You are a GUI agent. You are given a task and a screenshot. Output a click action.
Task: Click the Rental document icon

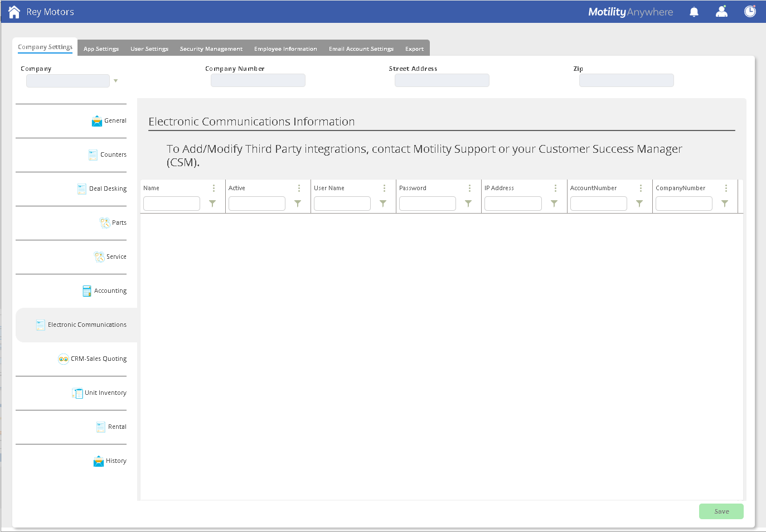coord(101,427)
